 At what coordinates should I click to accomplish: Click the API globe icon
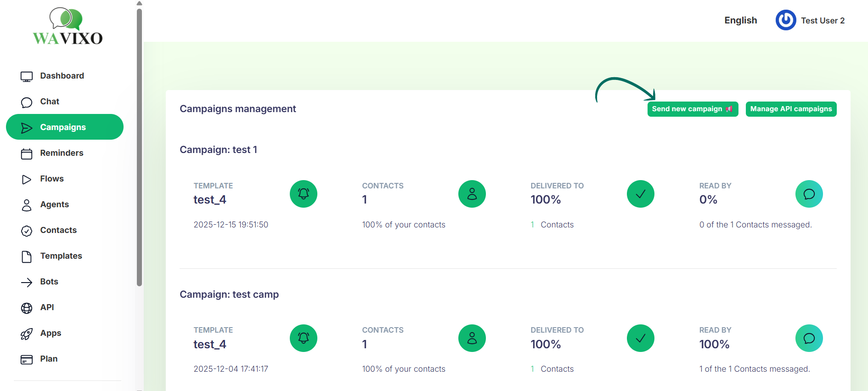click(x=27, y=308)
